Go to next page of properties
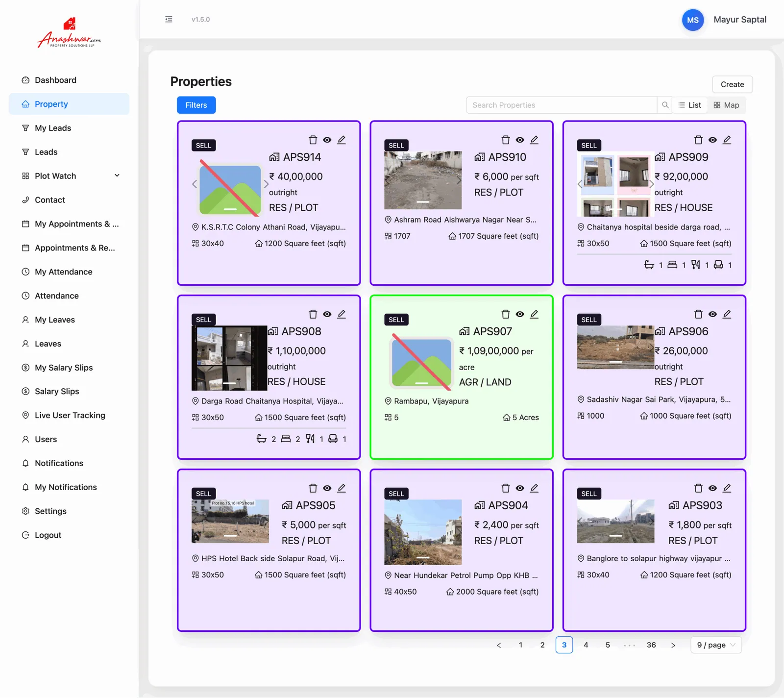The height and width of the screenshot is (698, 784). (x=673, y=645)
